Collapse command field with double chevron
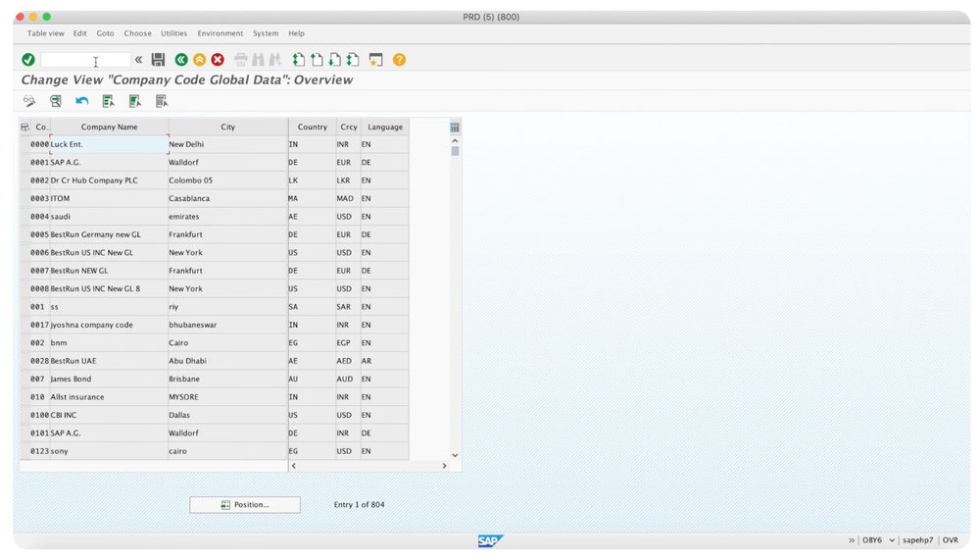This screenshot has width=980, height=560. click(139, 60)
